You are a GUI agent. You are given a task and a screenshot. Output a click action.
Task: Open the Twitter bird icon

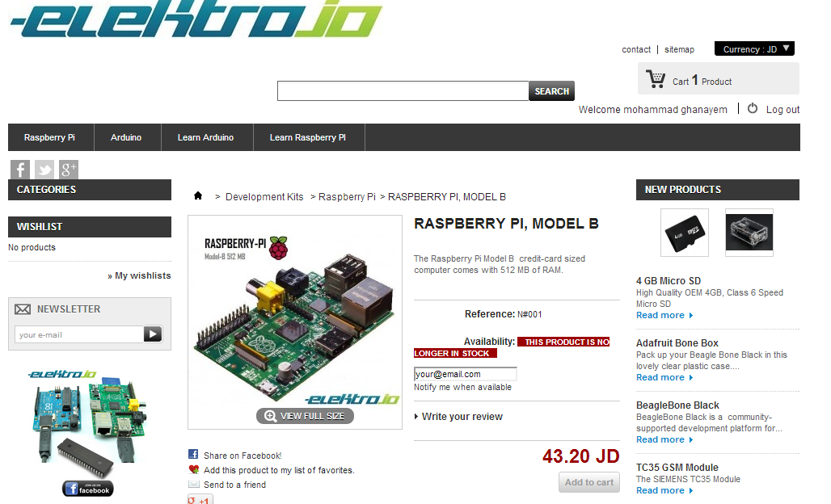point(44,170)
